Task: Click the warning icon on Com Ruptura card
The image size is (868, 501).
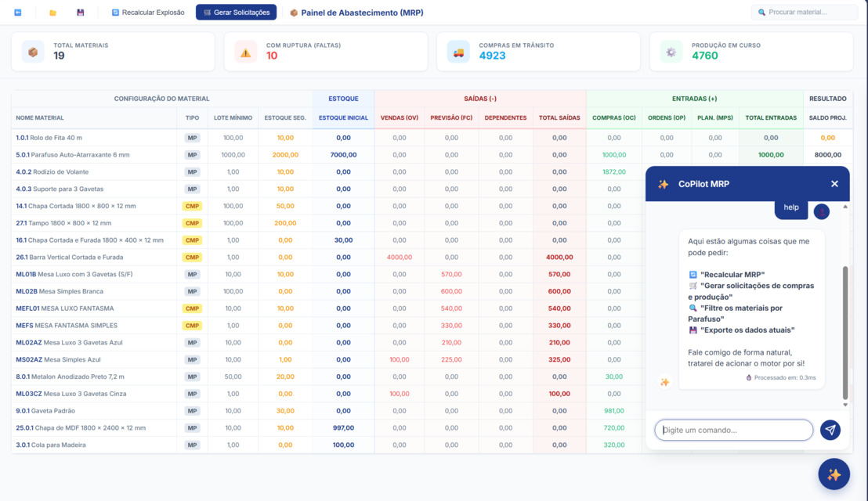Action: [x=246, y=52]
